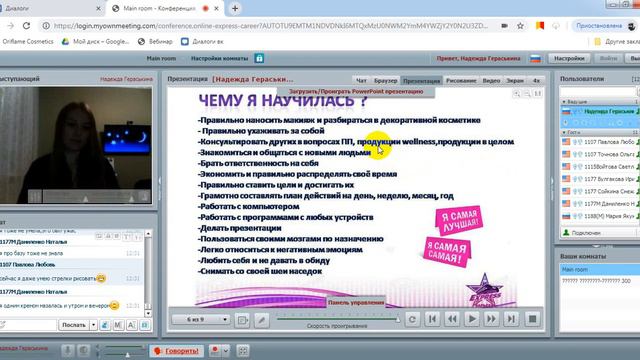The width and height of the screenshot is (640, 360).
Task: Select user 1107 Точнова Ольга
Action: (x=600, y=154)
